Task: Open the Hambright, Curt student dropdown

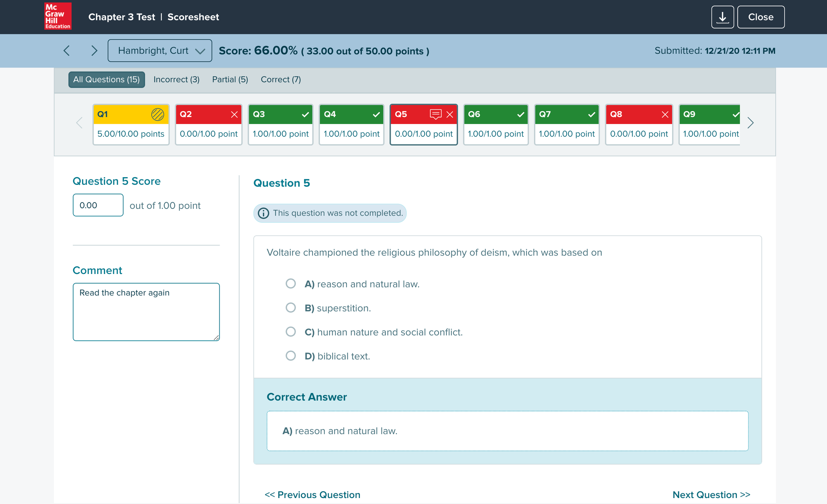Action: (159, 50)
